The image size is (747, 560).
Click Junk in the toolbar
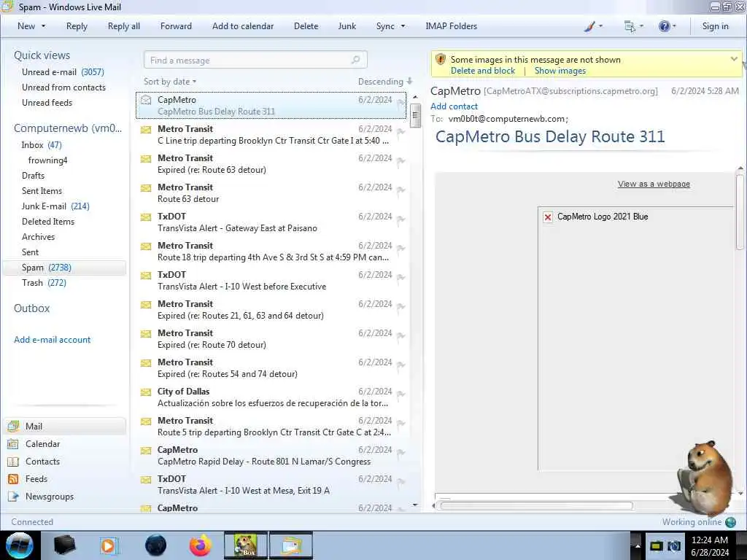click(x=347, y=26)
